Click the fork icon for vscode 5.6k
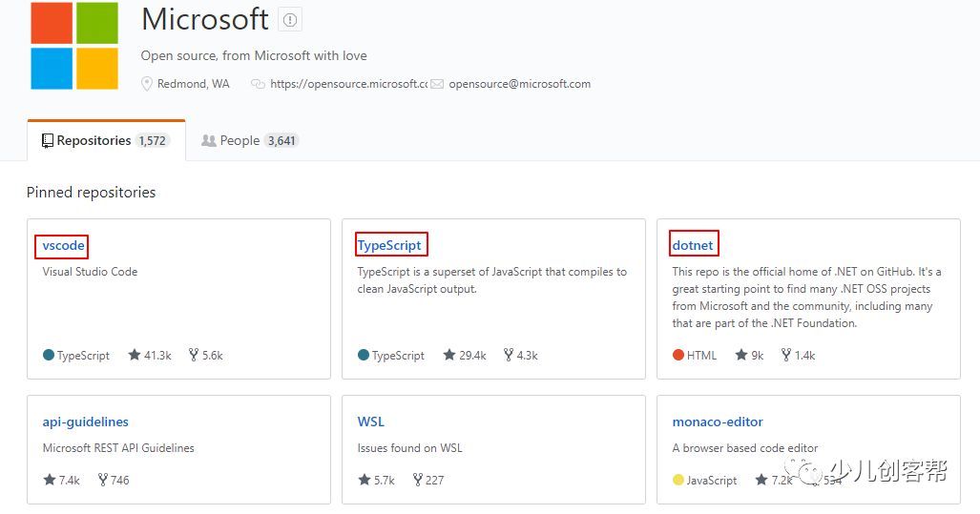The width and height of the screenshot is (980, 514). point(193,355)
